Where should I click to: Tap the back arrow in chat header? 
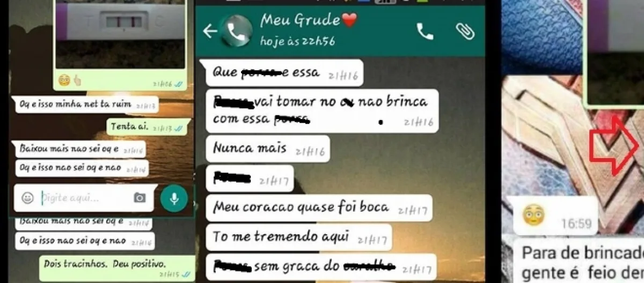click(210, 31)
